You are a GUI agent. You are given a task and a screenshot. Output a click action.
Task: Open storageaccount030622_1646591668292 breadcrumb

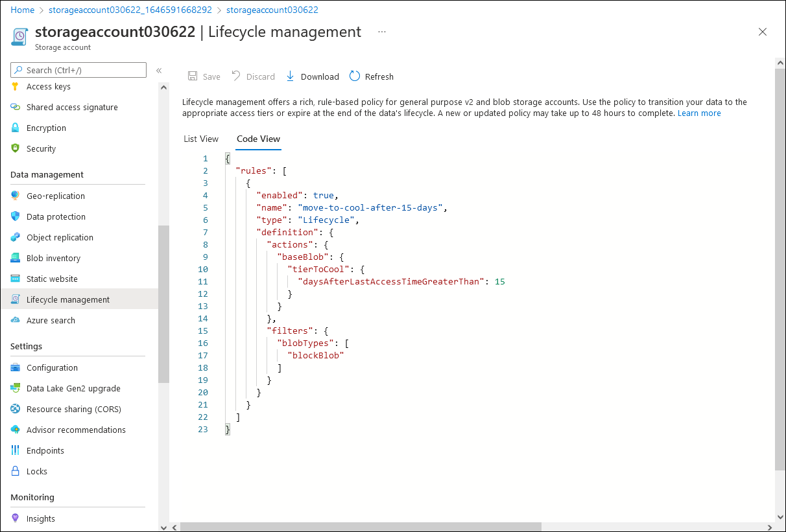[130, 10]
